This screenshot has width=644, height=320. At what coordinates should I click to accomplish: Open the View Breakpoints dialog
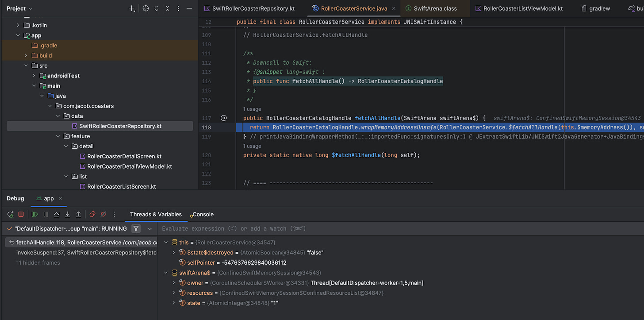click(92, 215)
